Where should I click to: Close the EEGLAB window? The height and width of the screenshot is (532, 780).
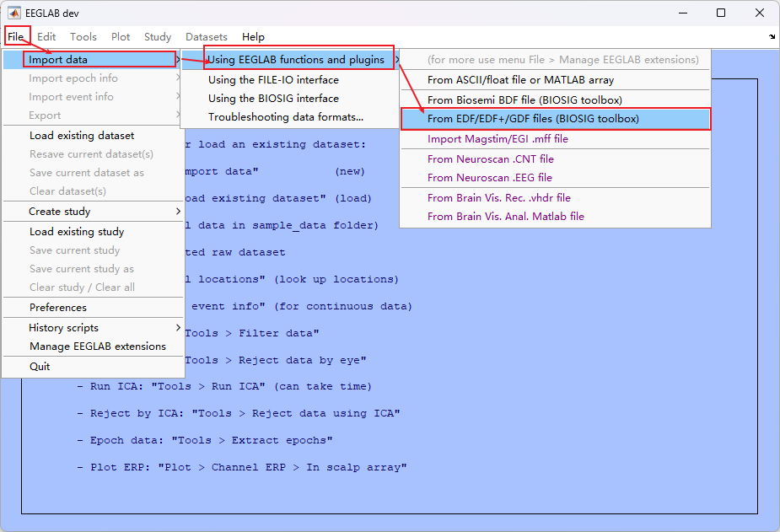point(760,13)
